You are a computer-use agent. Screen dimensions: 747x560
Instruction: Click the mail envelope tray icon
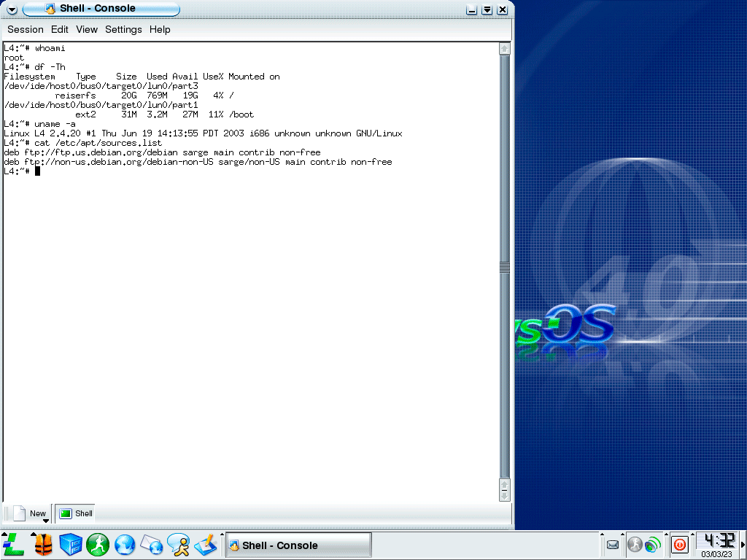(613, 545)
